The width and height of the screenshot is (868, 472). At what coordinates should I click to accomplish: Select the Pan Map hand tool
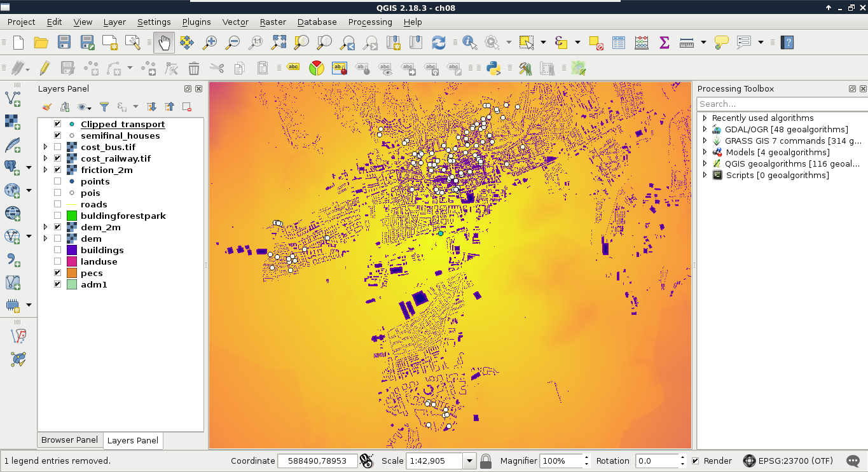[164, 43]
